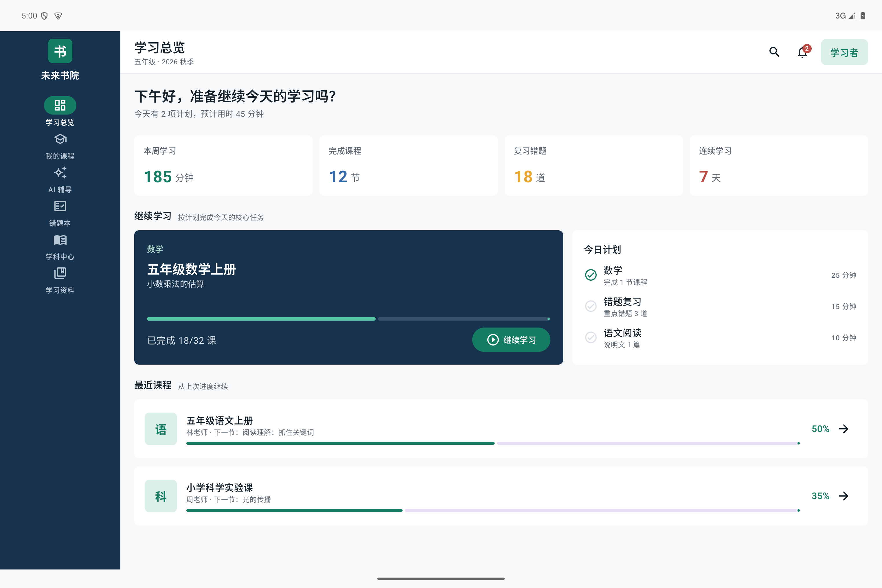Screen dimensions: 882x588
Task: Click the 数学 course progress bar
Action: click(x=348, y=319)
